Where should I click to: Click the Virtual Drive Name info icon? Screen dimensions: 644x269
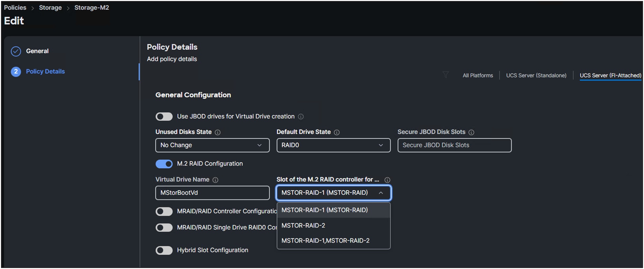(x=215, y=180)
